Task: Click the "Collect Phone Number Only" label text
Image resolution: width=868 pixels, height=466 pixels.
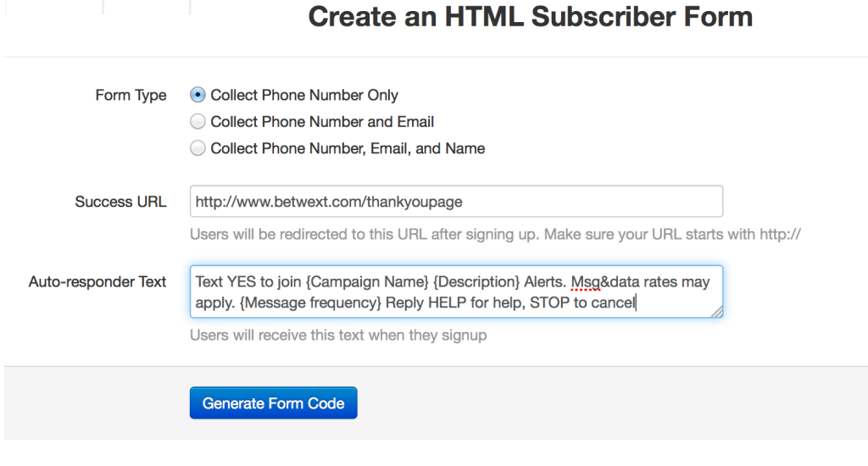Action: [x=304, y=95]
